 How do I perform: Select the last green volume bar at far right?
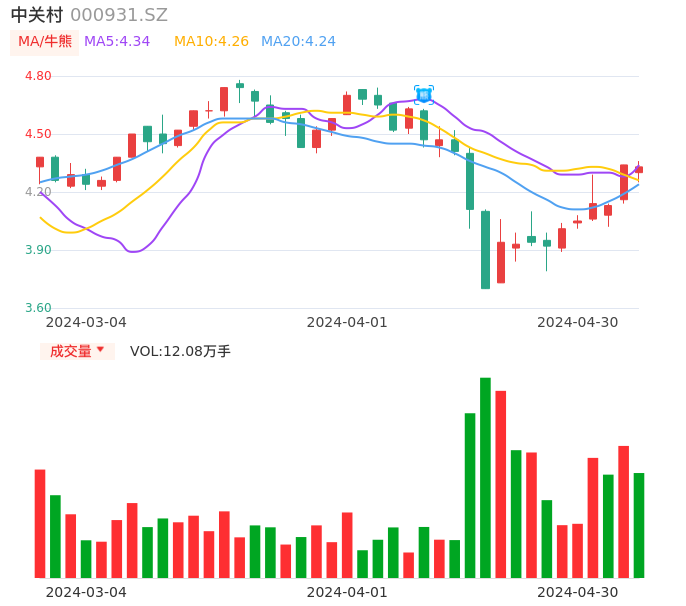pos(639,525)
